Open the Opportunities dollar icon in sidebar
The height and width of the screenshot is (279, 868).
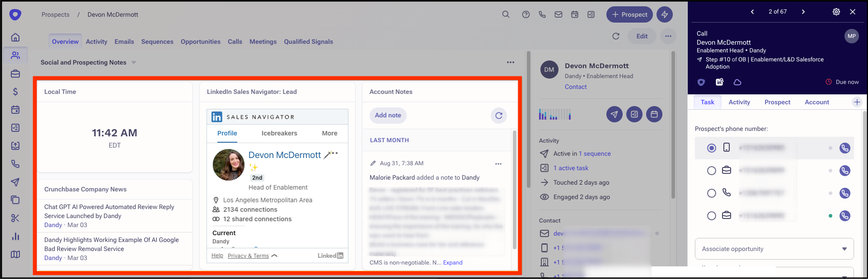pos(15,92)
